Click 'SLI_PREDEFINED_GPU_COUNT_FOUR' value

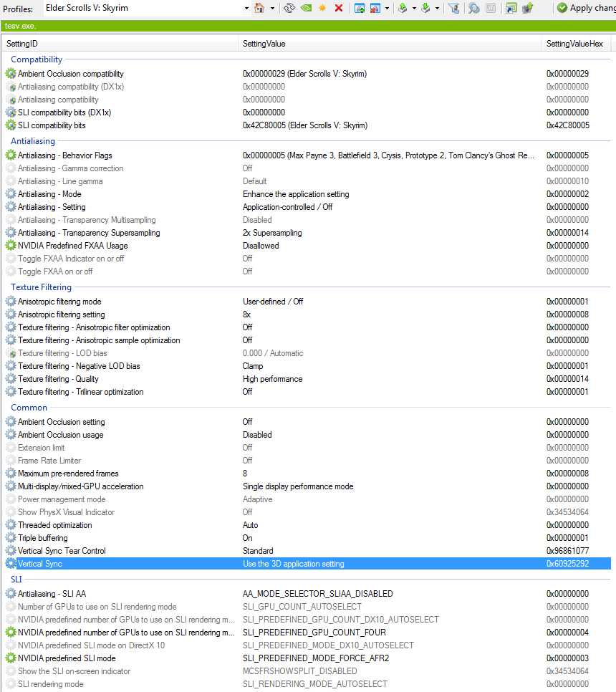point(314,632)
